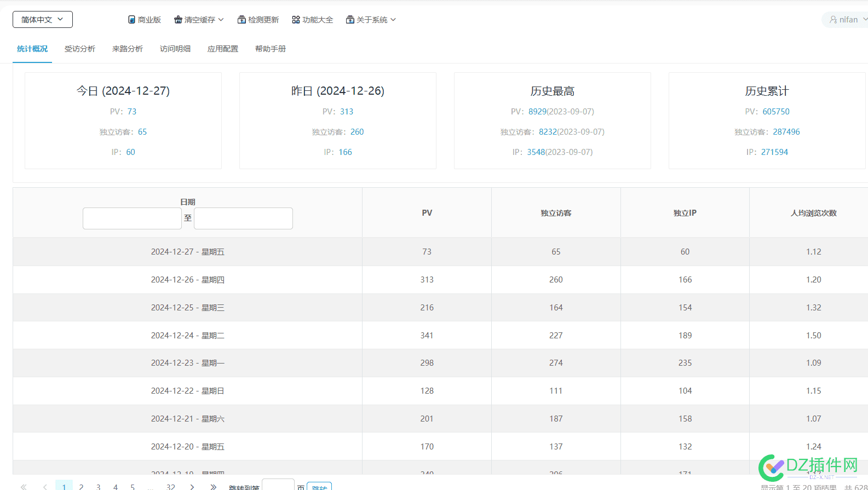868x490 pixels.
Task: Click the 独立IP column header
Action: pyautogui.click(x=685, y=213)
